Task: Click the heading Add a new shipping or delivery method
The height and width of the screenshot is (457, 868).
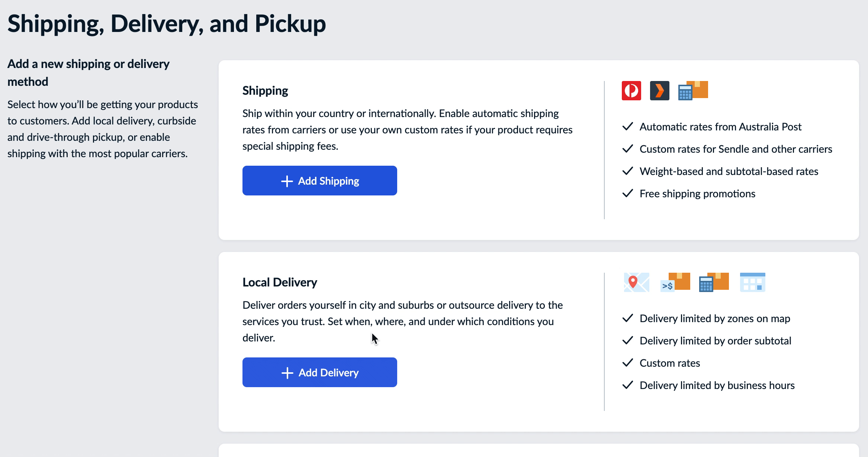Action: pos(89,73)
